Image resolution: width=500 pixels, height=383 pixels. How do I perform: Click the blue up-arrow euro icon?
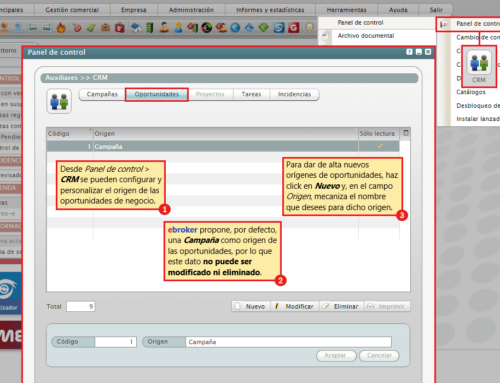249,27
